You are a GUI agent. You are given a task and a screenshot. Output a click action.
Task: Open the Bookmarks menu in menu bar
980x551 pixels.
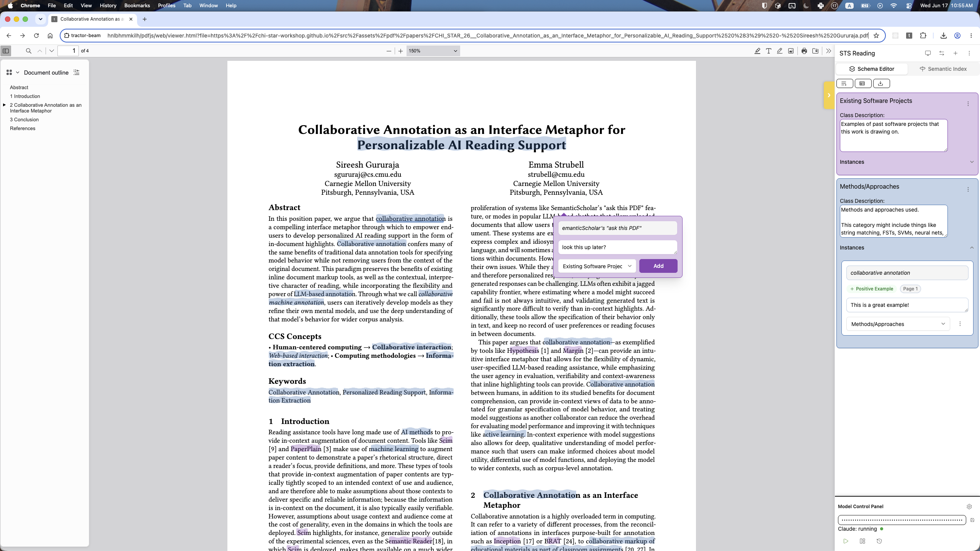click(137, 5)
